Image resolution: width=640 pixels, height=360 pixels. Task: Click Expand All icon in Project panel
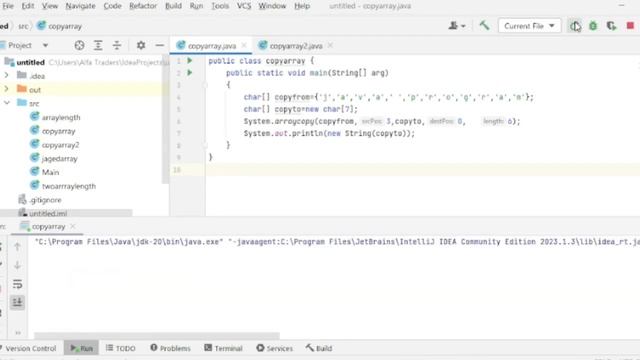click(x=98, y=45)
